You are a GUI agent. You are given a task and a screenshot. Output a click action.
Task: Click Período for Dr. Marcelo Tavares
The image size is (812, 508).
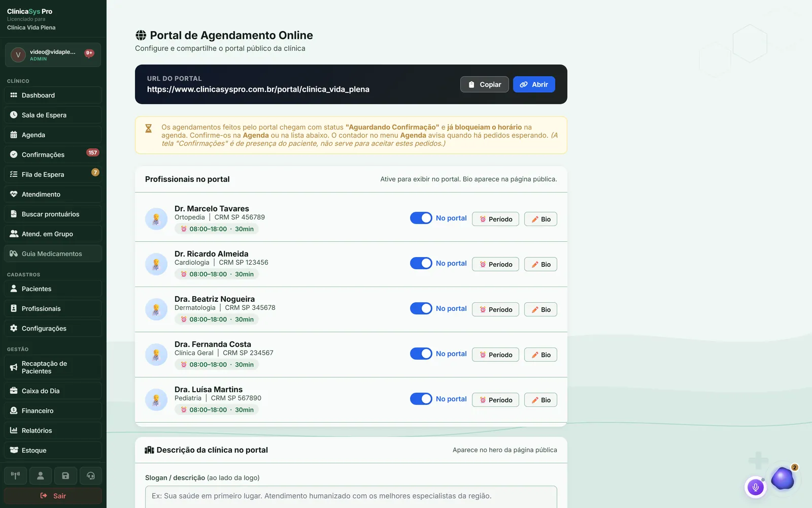[495, 219]
